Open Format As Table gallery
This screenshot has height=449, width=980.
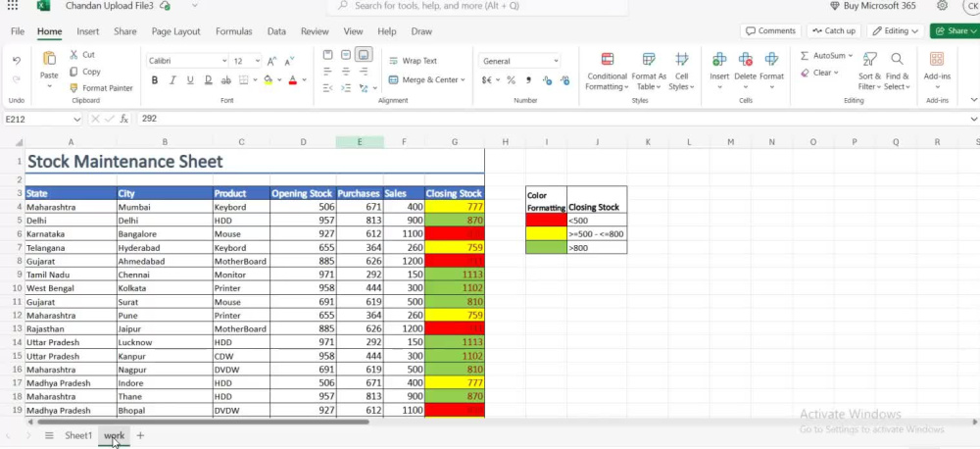pyautogui.click(x=649, y=72)
